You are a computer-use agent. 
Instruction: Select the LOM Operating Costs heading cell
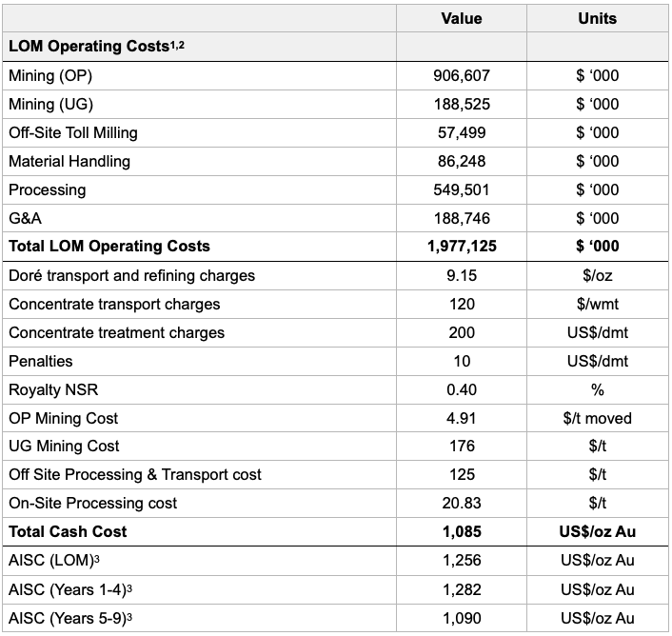point(96,47)
